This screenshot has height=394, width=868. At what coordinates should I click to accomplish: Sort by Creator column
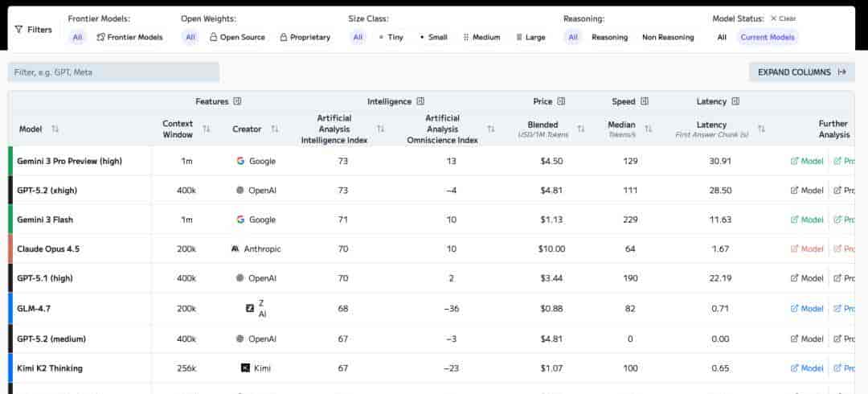coord(275,129)
